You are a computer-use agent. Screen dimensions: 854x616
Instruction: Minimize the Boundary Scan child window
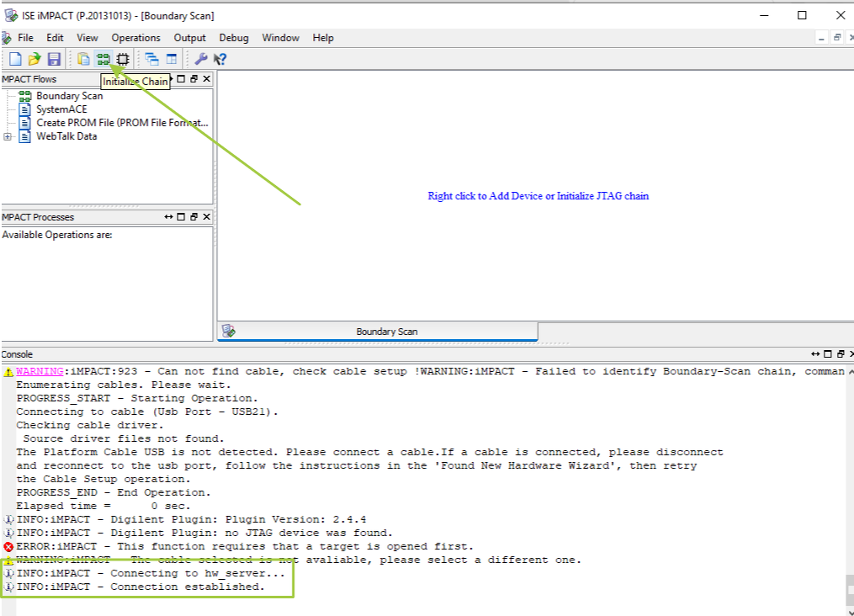(x=821, y=38)
